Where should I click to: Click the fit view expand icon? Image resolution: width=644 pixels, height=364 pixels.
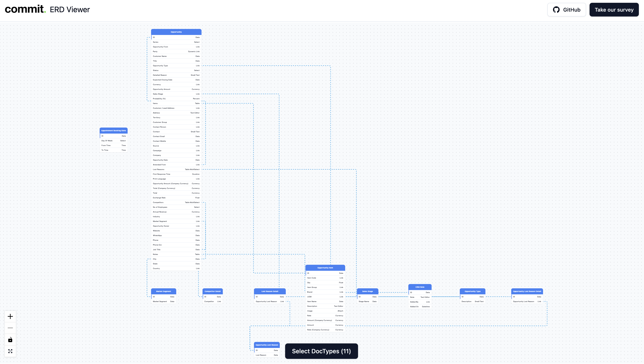[10, 351]
